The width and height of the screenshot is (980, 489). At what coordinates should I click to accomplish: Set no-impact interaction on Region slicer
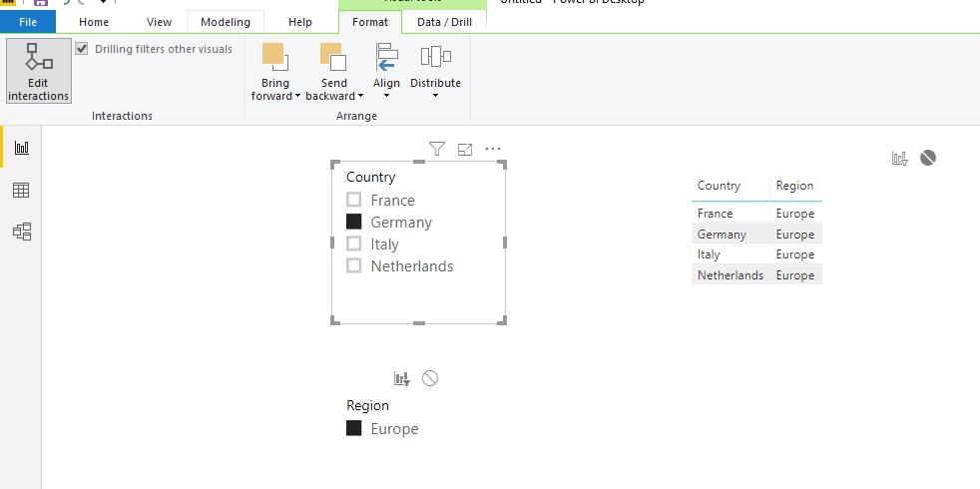[430, 377]
